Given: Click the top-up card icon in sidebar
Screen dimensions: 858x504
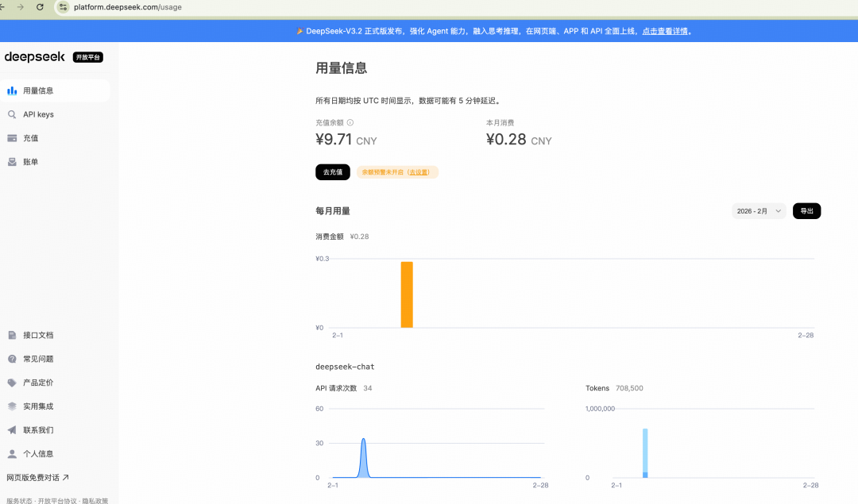Looking at the screenshot, I should pos(12,138).
